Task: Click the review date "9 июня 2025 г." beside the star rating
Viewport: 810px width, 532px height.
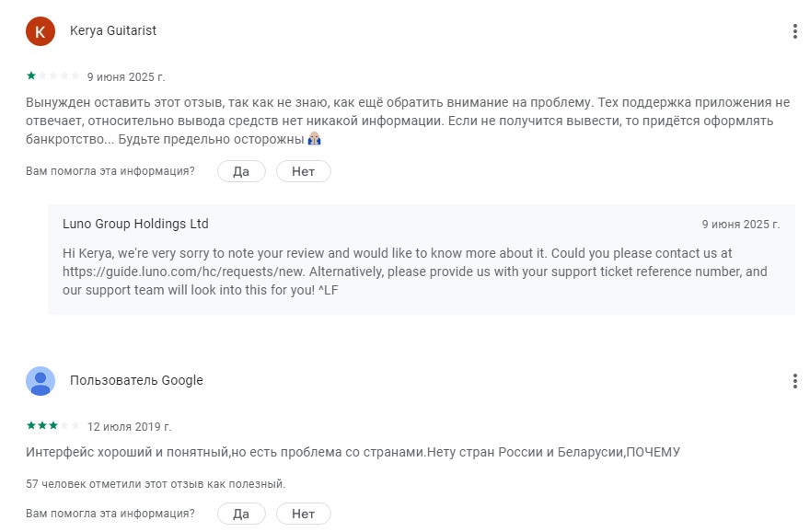Action: (126, 77)
